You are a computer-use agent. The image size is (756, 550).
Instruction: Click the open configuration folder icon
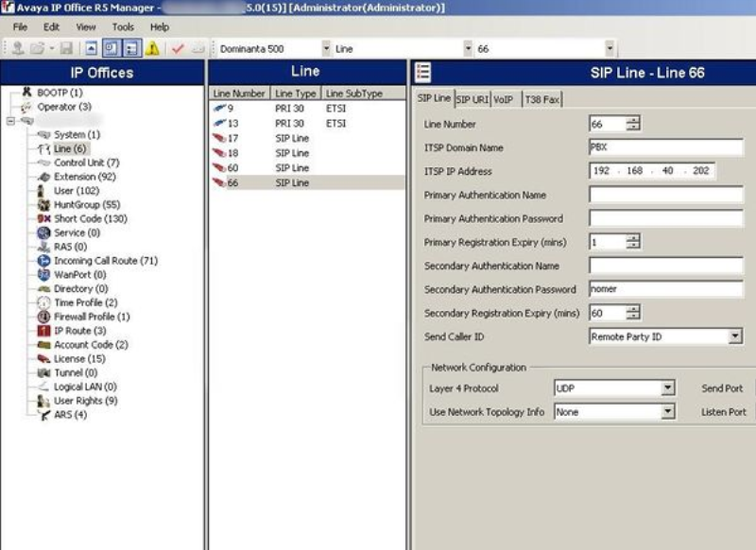(37, 48)
